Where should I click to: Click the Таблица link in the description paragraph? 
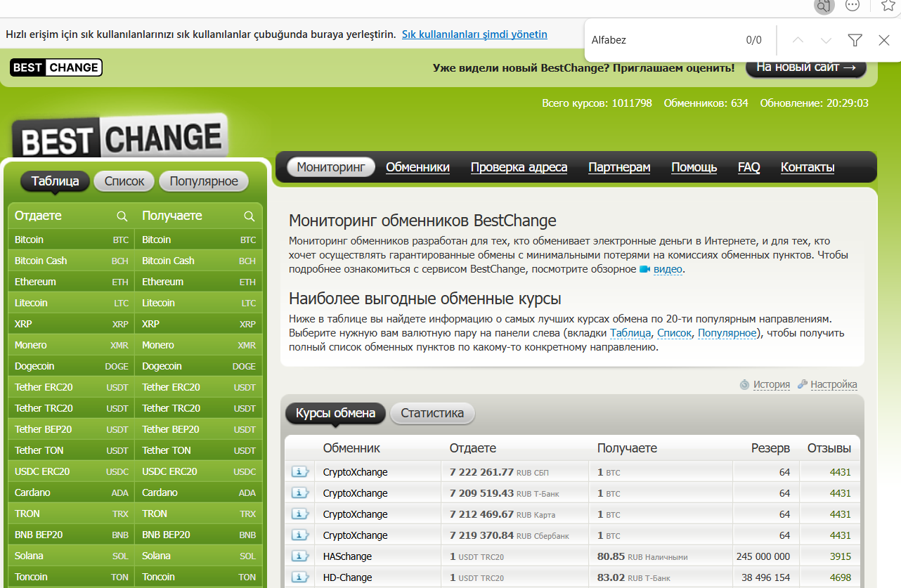(x=630, y=333)
